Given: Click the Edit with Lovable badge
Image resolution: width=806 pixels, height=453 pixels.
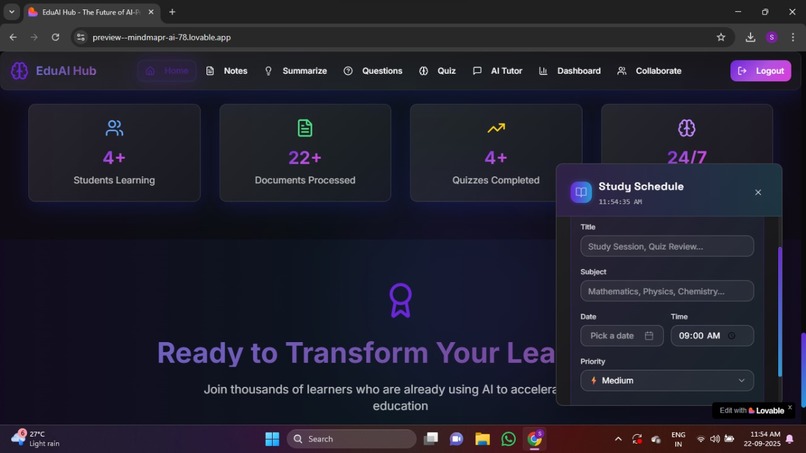Looking at the screenshot, I should pyautogui.click(x=752, y=410).
